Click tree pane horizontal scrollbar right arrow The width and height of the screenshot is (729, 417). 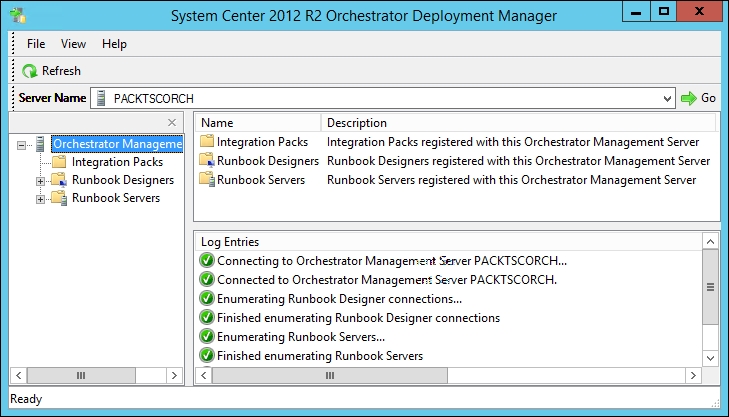pos(174,375)
